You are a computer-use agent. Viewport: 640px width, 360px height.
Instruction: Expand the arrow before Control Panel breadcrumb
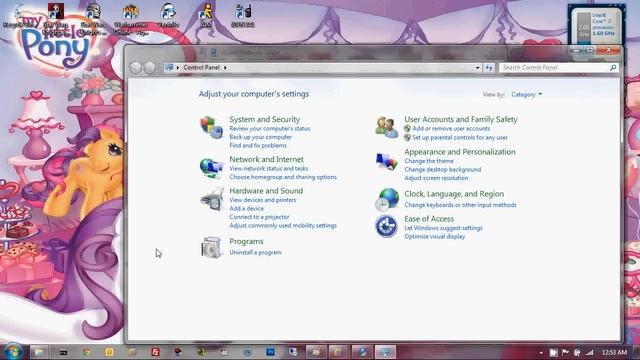[178, 67]
